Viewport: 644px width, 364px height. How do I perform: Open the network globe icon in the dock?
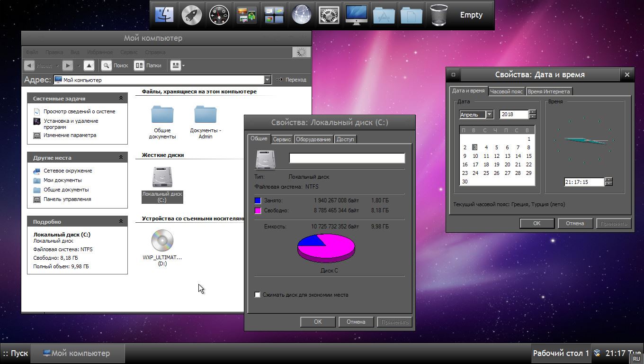pyautogui.click(x=302, y=15)
